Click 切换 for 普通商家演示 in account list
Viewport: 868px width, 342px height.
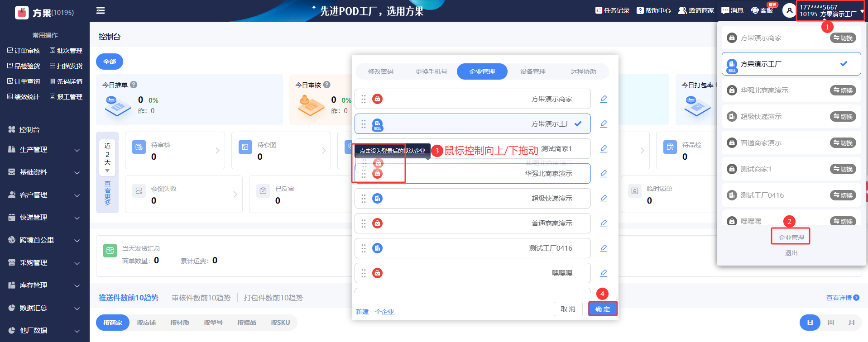pyautogui.click(x=843, y=143)
